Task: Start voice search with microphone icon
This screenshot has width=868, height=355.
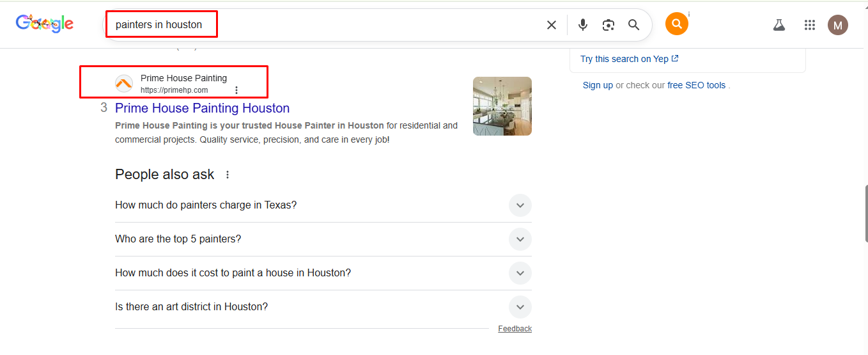Action: pos(582,25)
